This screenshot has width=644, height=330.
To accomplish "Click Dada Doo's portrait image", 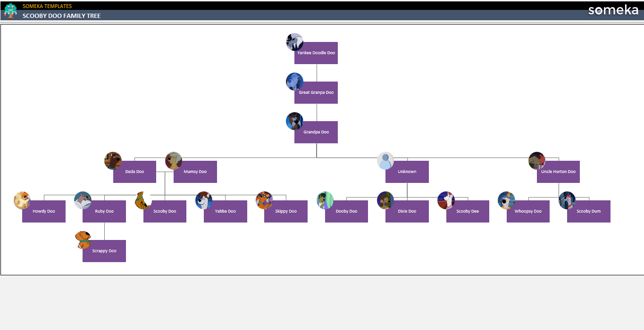I will click(113, 161).
